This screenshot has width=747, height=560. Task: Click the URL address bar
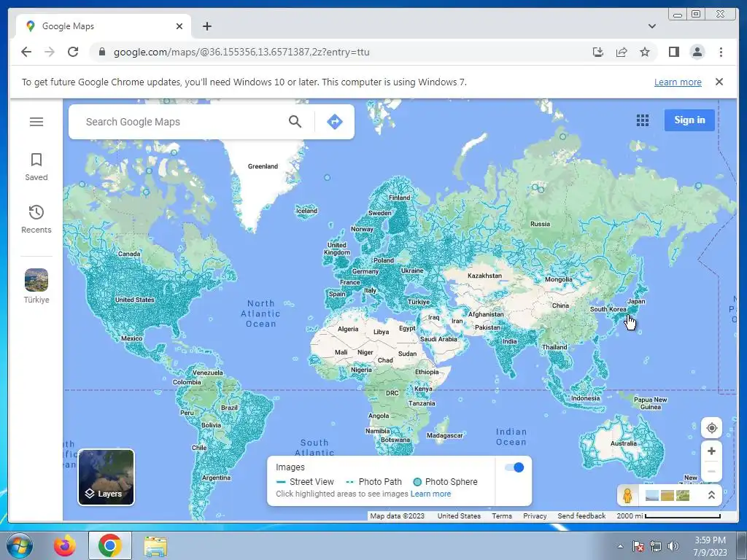(343, 52)
